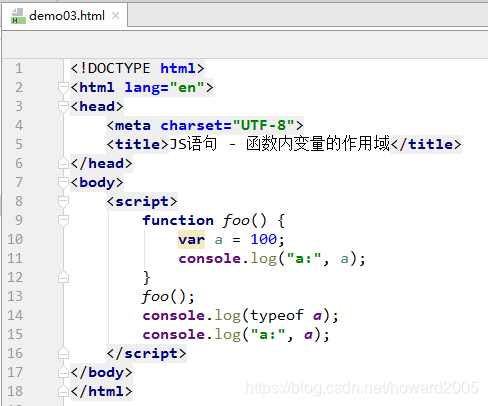Click the highlighted var keyword
The image size is (488, 406).
[x=191, y=240]
